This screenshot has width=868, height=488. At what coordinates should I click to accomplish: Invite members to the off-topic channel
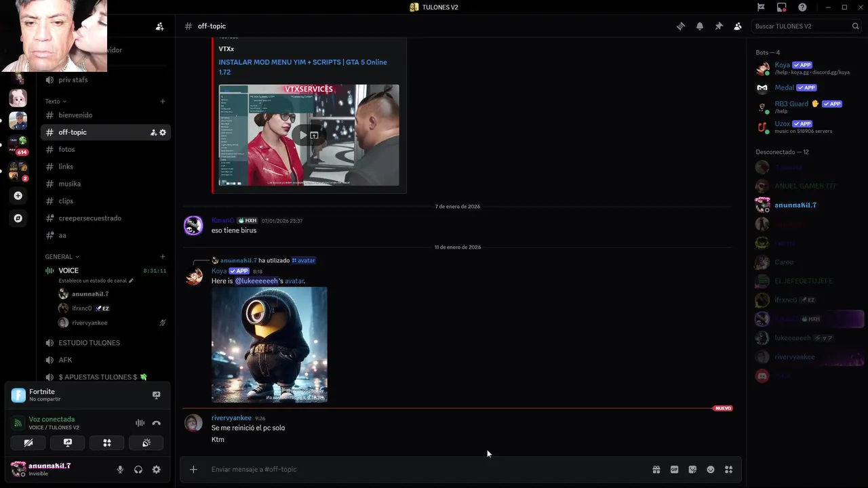pyautogui.click(x=153, y=133)
